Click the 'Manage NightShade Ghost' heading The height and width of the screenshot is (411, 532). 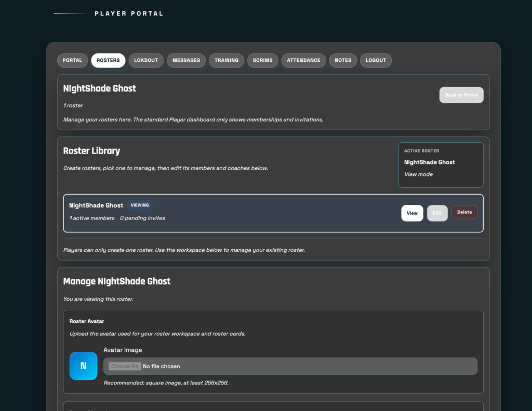(117, 281)
